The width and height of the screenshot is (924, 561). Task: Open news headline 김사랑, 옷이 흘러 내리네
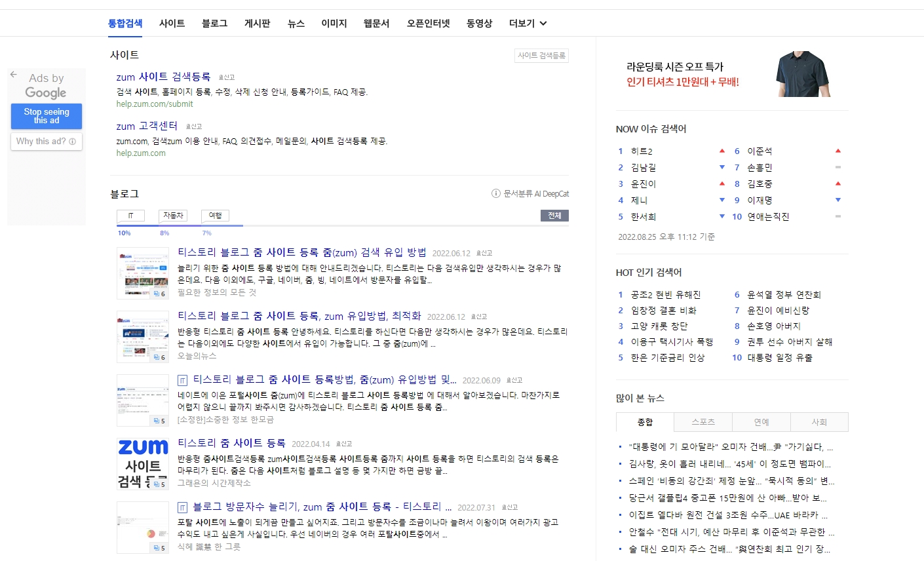click(729, 464)
